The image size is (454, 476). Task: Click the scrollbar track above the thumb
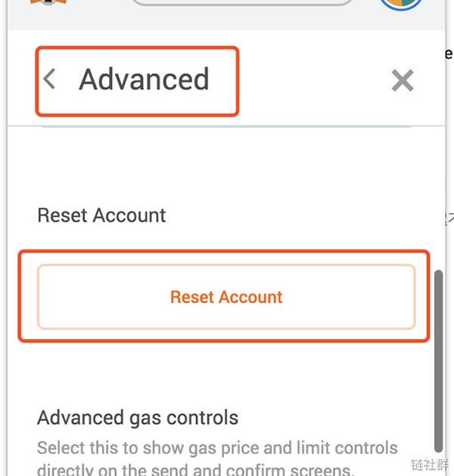click(x=439, y=189)
